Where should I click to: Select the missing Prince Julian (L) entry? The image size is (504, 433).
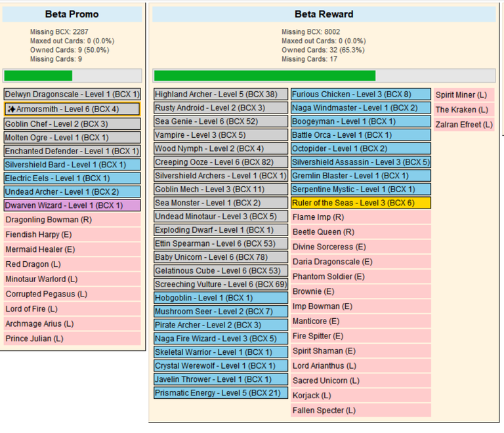[x=72, y=339]
